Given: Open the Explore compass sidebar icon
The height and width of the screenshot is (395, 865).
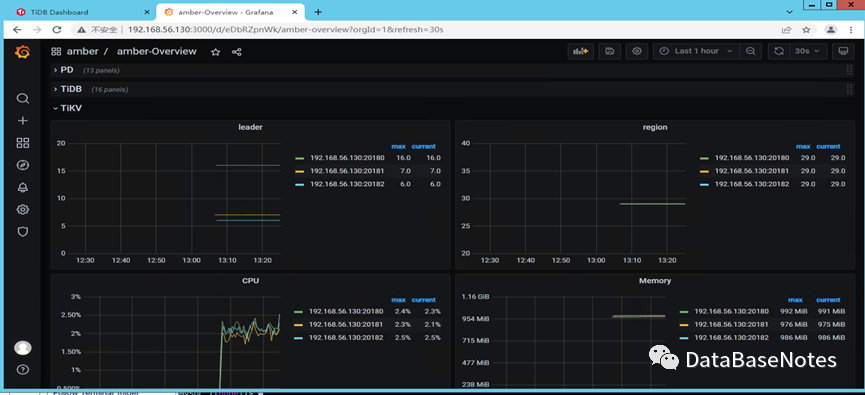Looking at the screenshot, I should tap(23, 165).
